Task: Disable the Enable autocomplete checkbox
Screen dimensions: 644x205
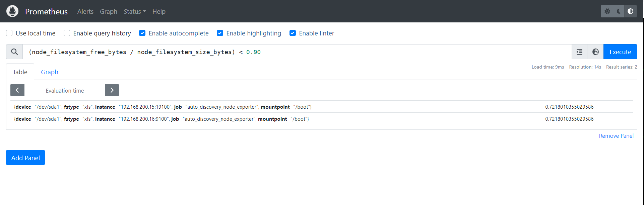Action: 142,33
